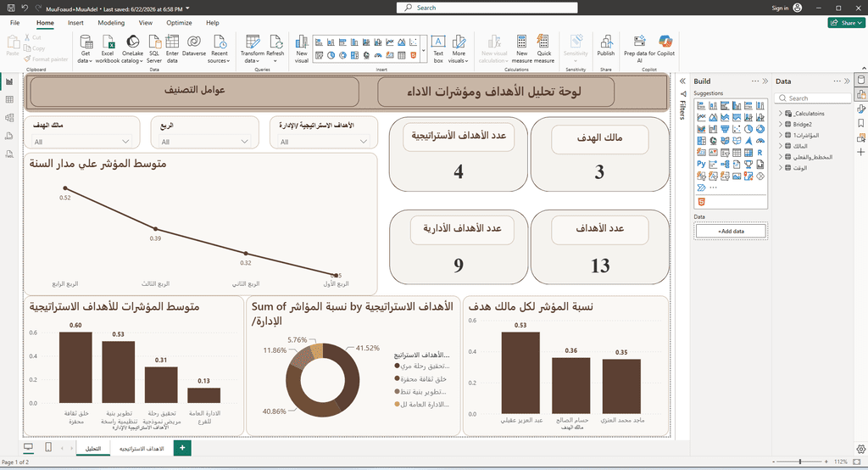
Task: Switch to the Insert ribbon tab
Action: (x=75, y=23)
